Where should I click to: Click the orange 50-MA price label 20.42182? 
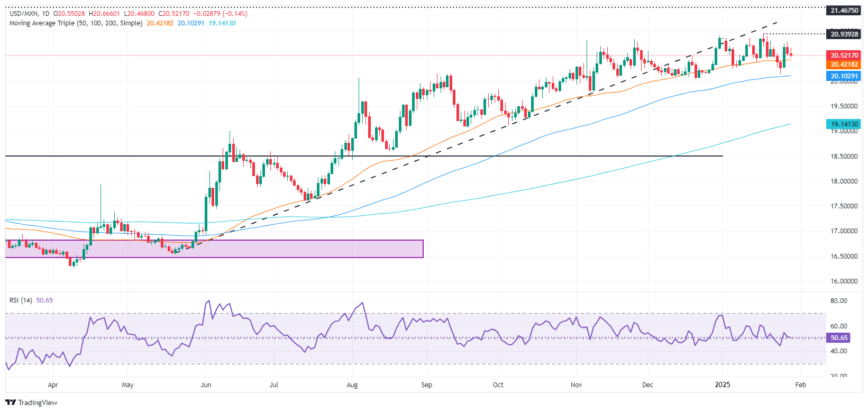pos(844,65)
